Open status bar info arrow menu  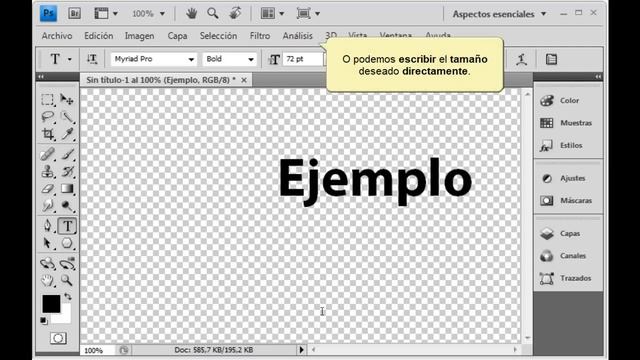[301, 350]
